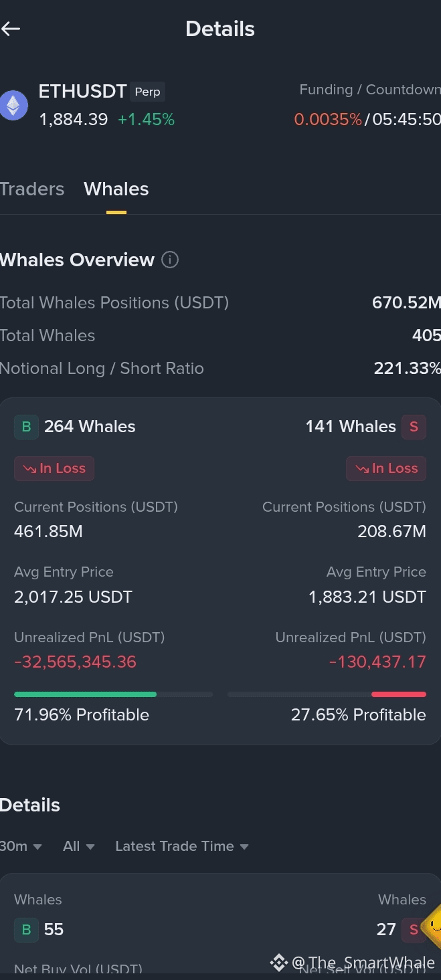Click the ETHUSDT pair name
The image size is (441, 980).
[83, 92]
